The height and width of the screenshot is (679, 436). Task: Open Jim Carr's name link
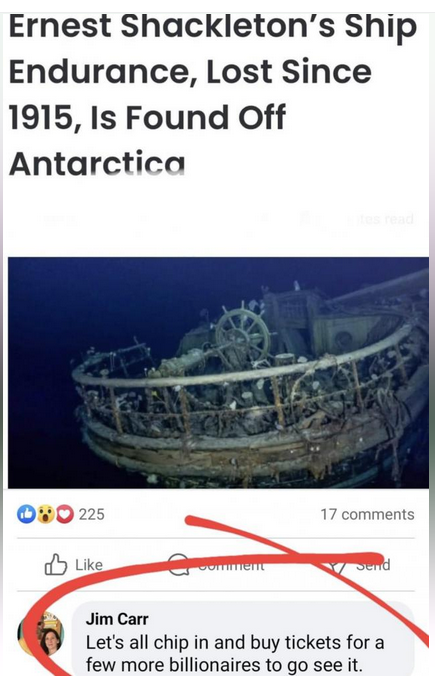[x=117, y=619]
